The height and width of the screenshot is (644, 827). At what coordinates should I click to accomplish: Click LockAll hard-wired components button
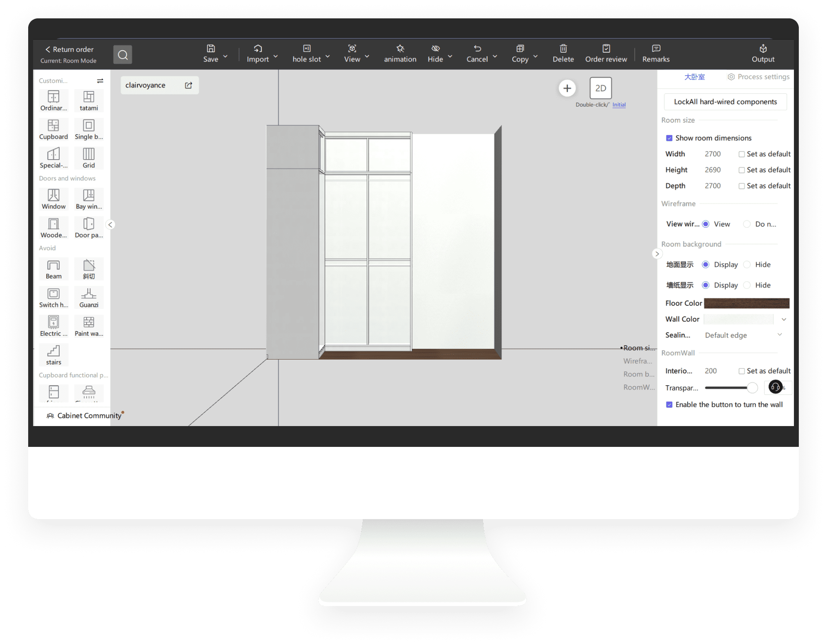[x=725, y=102]
